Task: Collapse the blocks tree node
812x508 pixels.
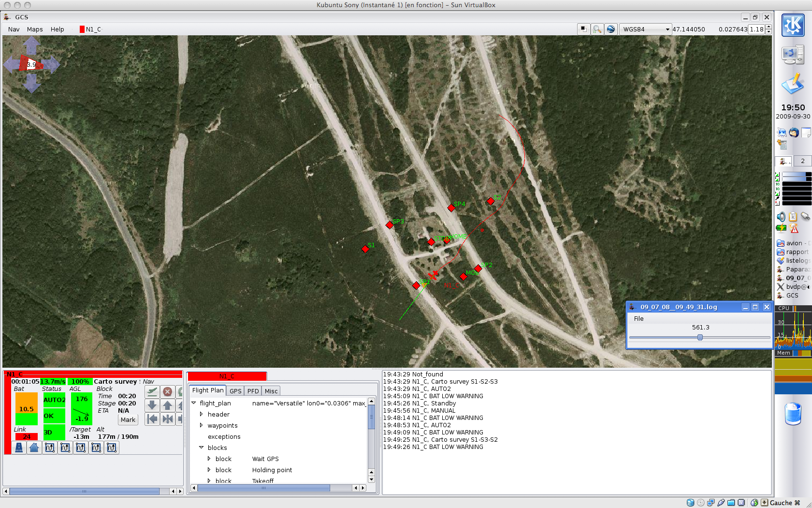Action: (x=202, y=448)
